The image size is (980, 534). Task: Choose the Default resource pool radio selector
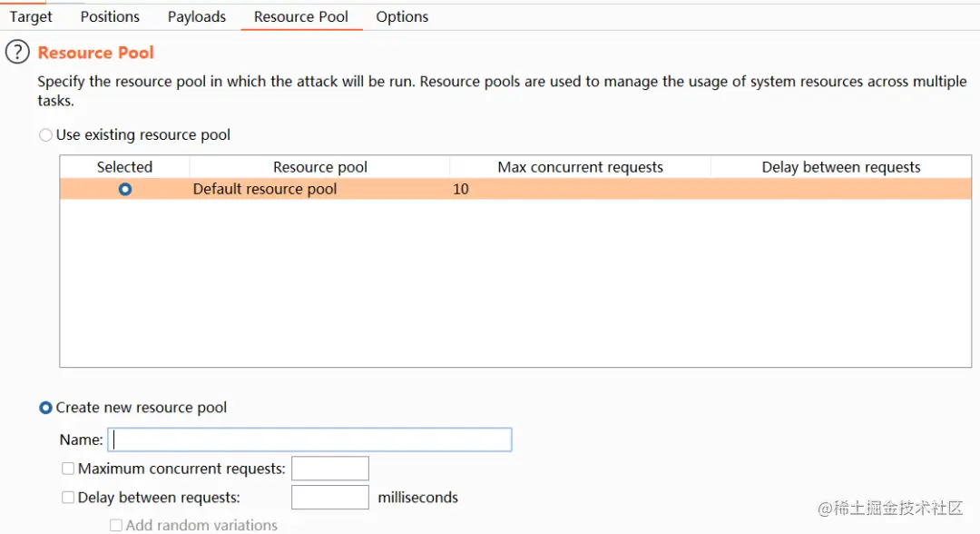[x=125, y=189]
